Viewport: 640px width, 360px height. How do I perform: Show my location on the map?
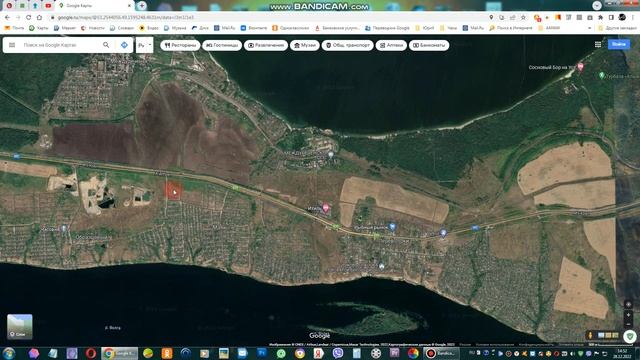click(628, 304)
